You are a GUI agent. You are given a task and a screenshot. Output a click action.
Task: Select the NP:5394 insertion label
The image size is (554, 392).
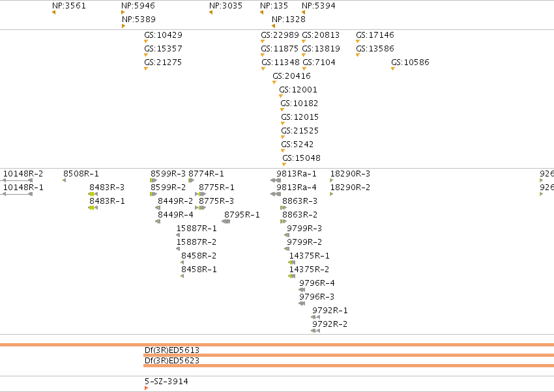click(x=319, y=6)
